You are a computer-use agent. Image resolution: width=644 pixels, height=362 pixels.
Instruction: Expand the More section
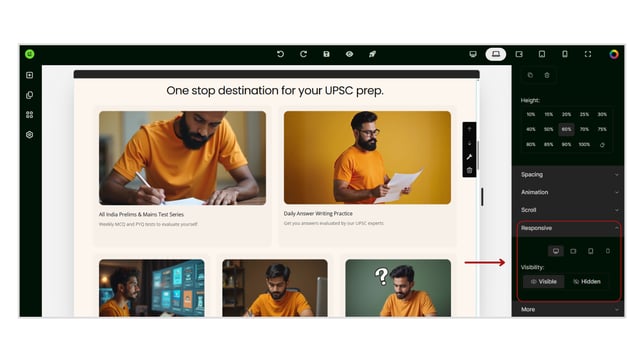568,309
